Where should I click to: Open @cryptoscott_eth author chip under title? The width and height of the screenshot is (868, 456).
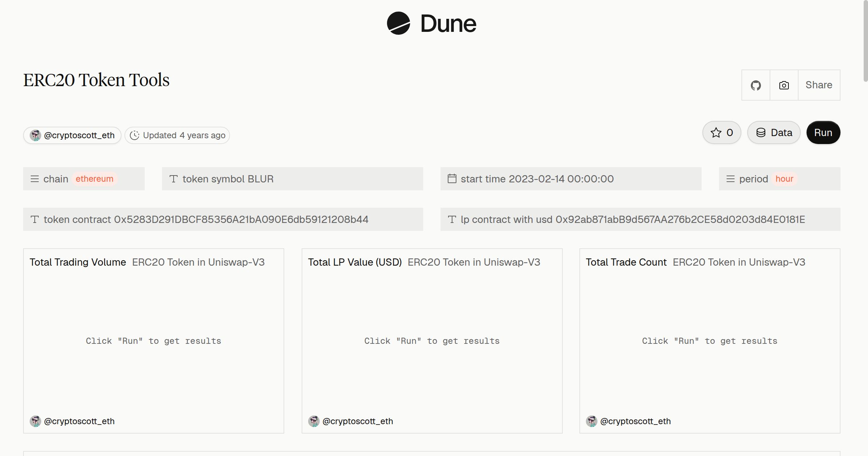72,135
